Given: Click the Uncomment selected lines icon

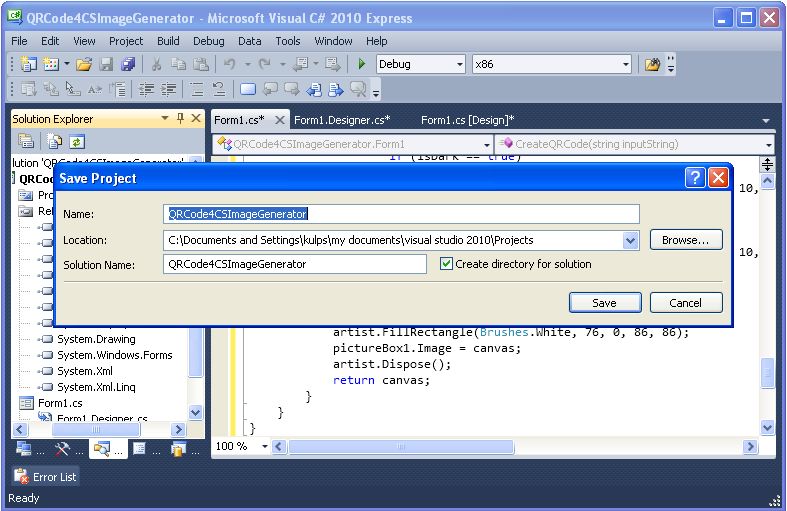Looking at the screenshot, I should tap(218, 89).
